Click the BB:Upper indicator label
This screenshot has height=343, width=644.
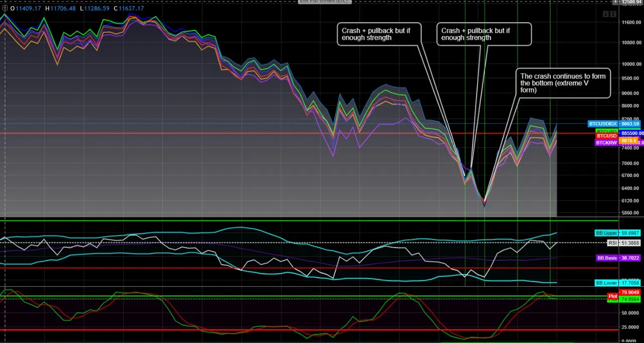tap(606, 233)
